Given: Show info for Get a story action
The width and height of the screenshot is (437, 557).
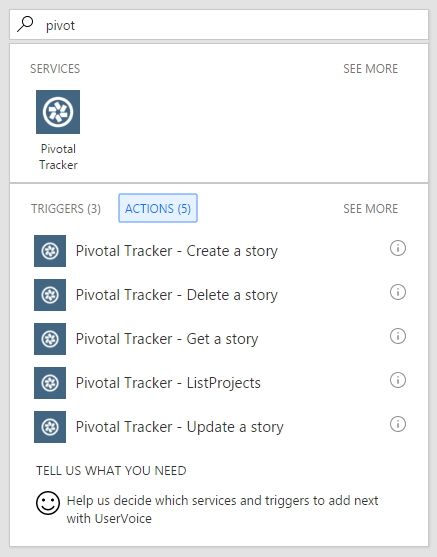Looking at the screenshot, I should 398,336.
